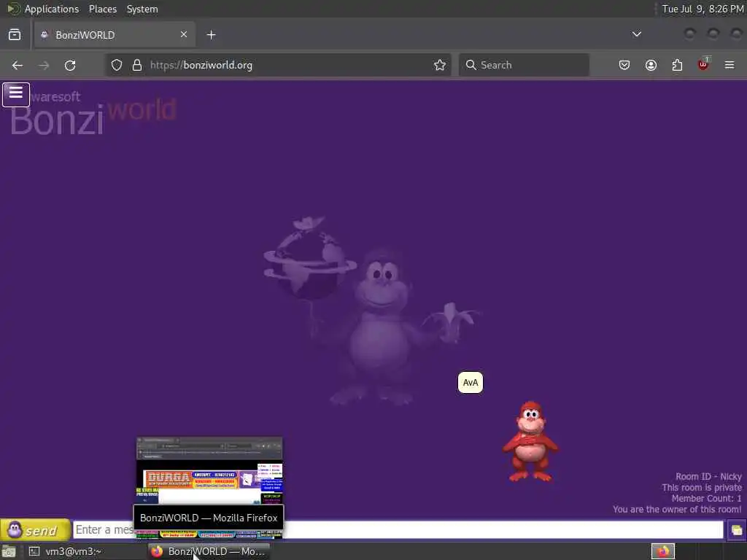
Task: Click the Enter a message chat field
Action: pyautogui.click(x=398, y=529)
